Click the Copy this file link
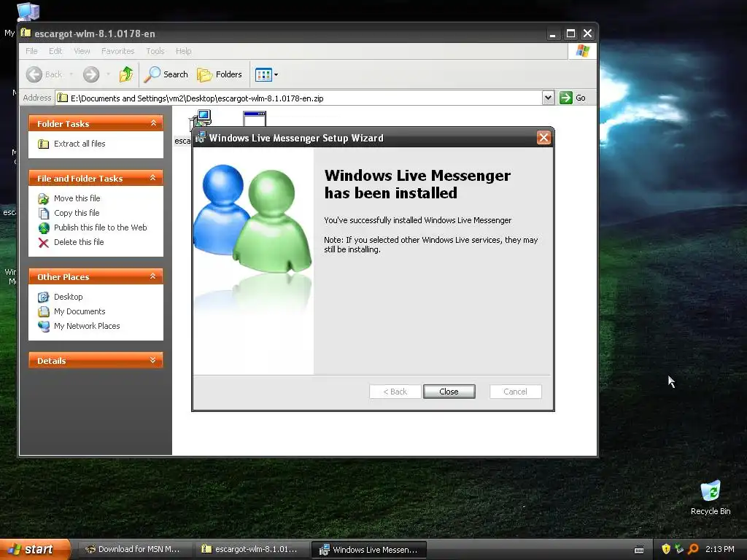The height and width of the screenshot is (560, 747). tap(76, 213)
